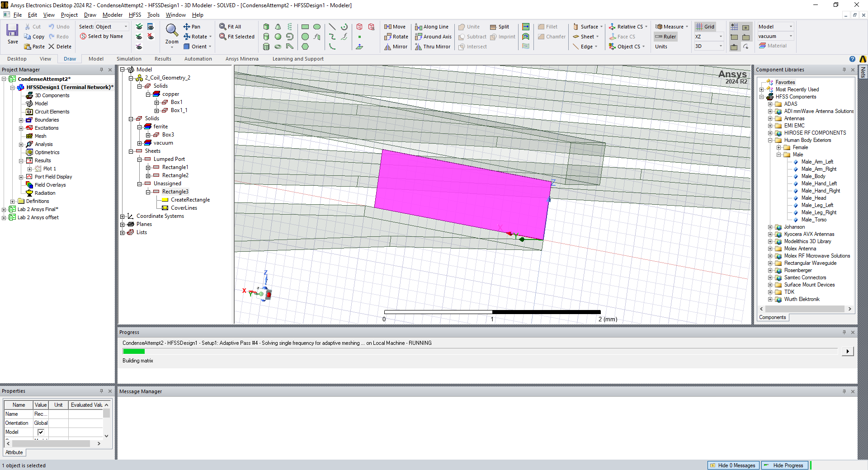Click the Draw Box solid icon
The height and width of the screenshot is (470, 868).
(x=266, y=27)
